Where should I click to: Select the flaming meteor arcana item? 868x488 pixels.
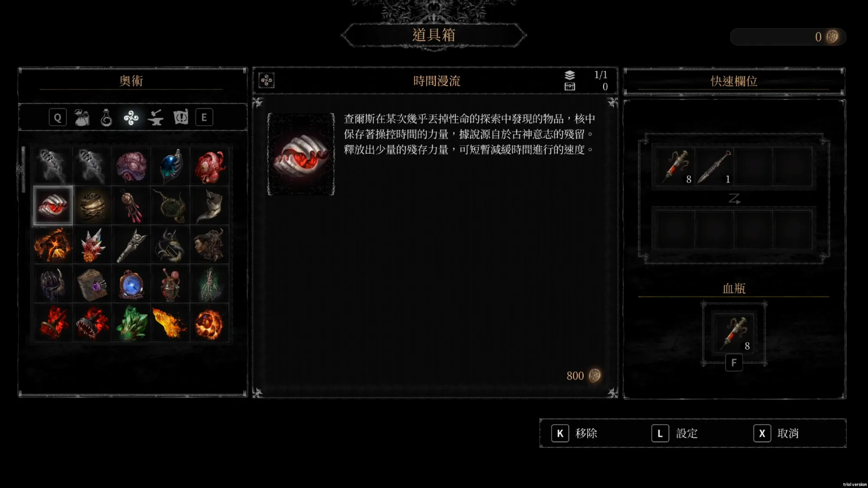171,323
